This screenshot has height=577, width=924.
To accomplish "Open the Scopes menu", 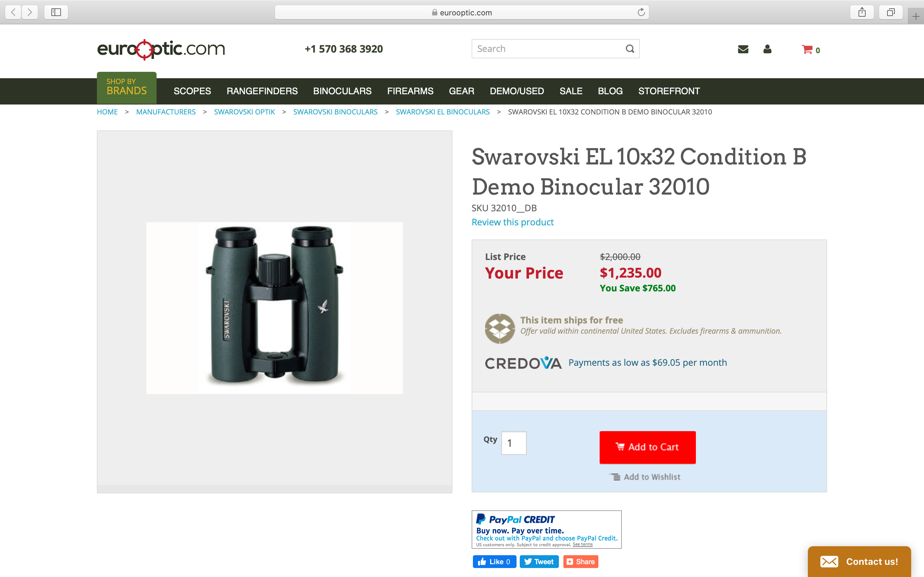I will (192, 91).
